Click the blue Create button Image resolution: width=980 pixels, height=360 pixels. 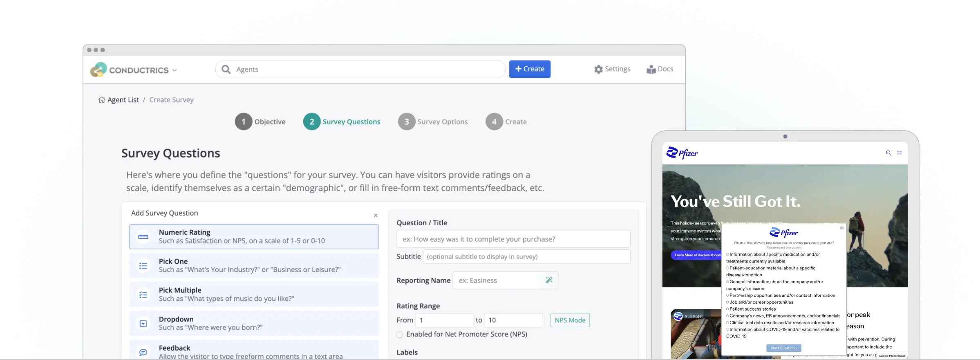[529, 69]
